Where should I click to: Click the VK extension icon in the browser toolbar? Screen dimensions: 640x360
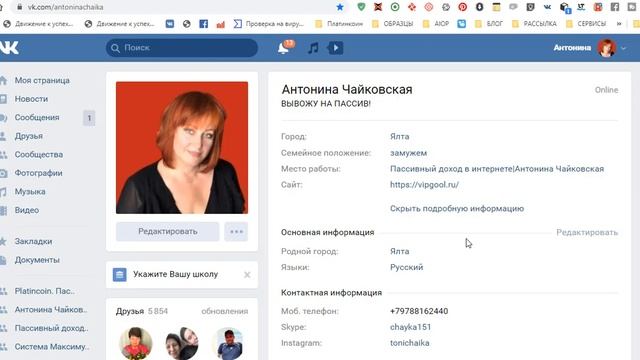pos(547,7)
